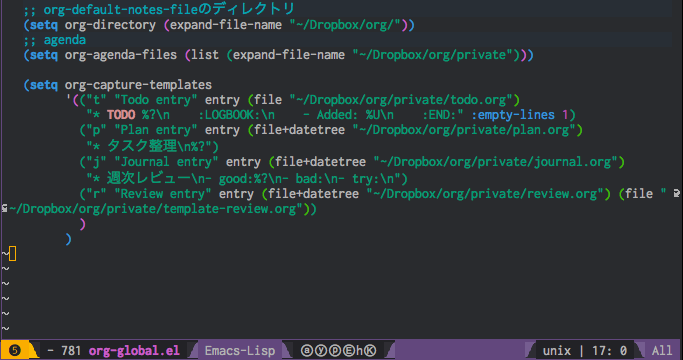Image resolution: width=683 pixels, height=360 pixels.
Task: Click the 781 buffer size in modeline
Action: (x=71, y=350)
